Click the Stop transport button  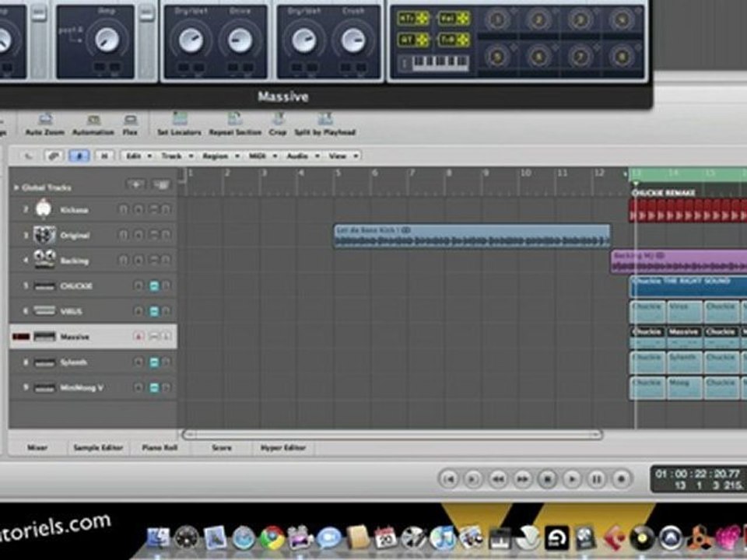coord(547,479)
